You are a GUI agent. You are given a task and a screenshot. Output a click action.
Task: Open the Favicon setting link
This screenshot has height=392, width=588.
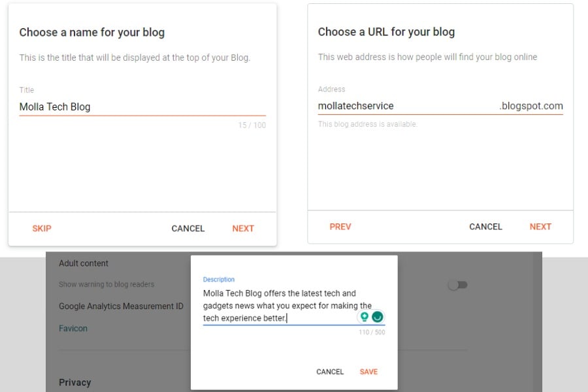pyautogui.click(x=73, y=329)
